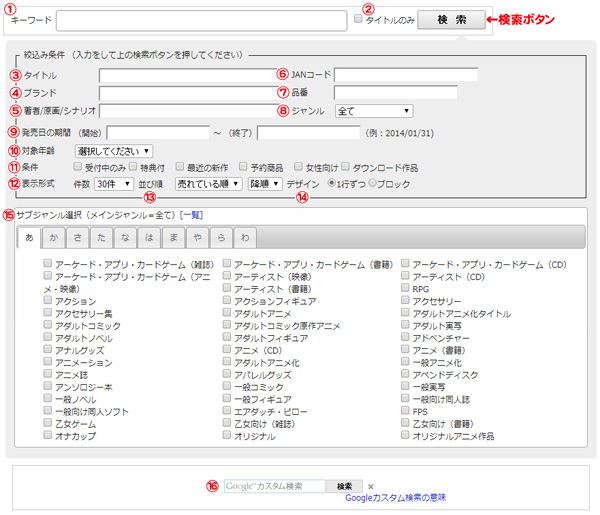Screen dimensions: 600x515
Task: Switch to the ま tab
Action: point(173,238)
